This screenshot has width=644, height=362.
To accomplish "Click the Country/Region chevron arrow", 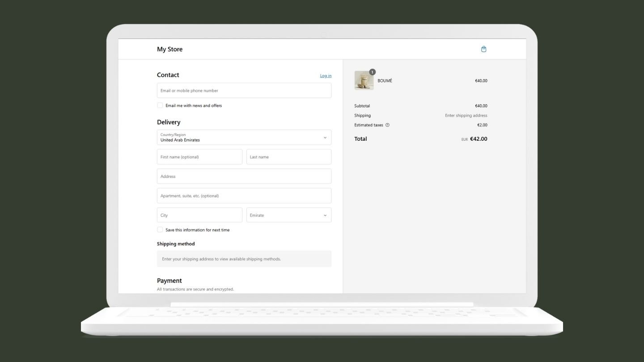I will [x=325, y=138].
